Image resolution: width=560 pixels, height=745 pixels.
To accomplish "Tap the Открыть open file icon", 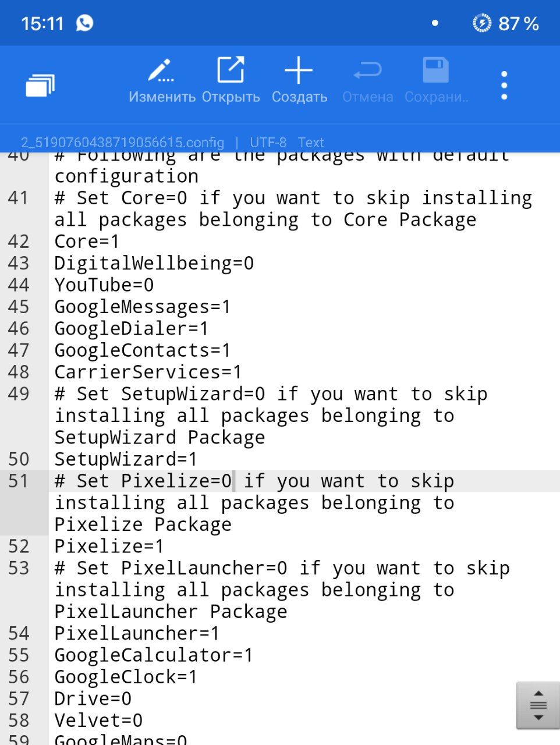I will point(231,71).
